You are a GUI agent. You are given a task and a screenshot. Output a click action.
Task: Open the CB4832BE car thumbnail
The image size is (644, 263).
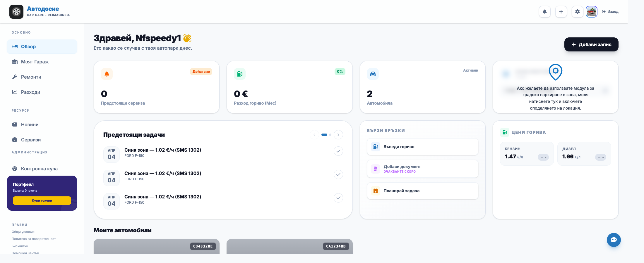[157, 246]
